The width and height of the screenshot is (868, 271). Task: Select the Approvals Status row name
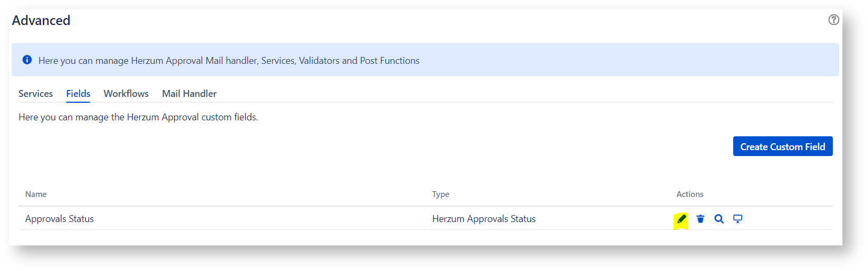59,219
